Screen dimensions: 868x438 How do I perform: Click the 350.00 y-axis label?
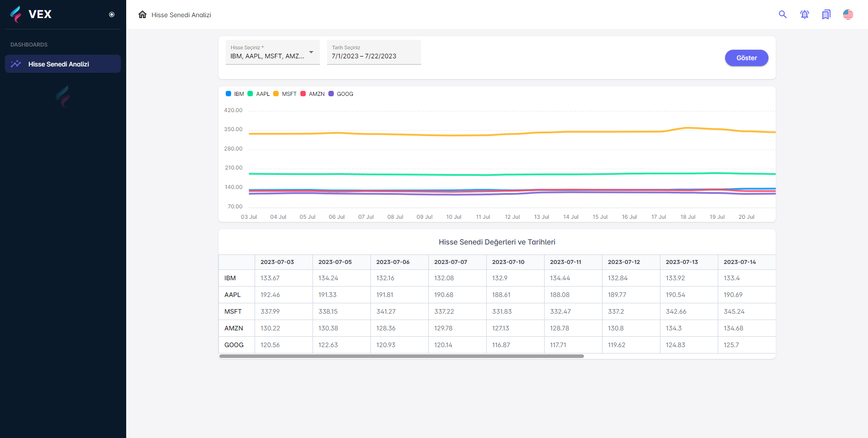233,129
